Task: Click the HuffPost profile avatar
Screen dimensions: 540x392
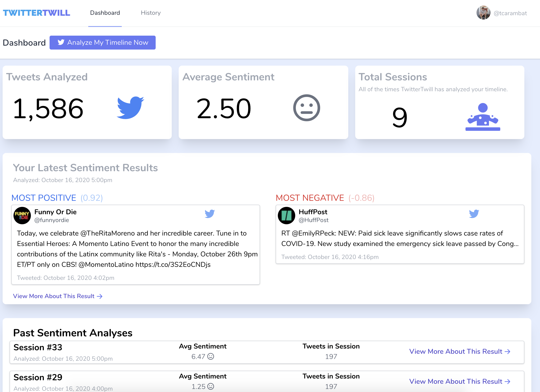Action: pyautogui.click(x=287, y=215)
